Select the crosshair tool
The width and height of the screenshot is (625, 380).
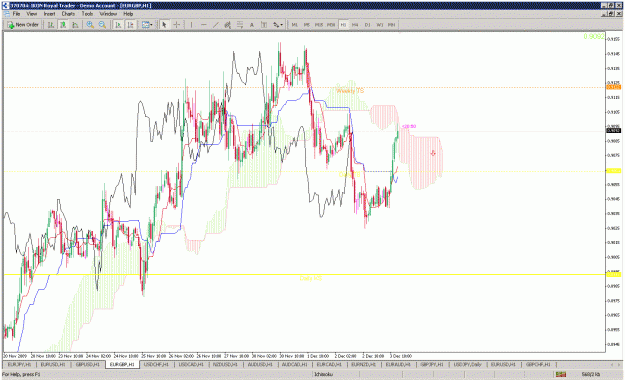177,25
